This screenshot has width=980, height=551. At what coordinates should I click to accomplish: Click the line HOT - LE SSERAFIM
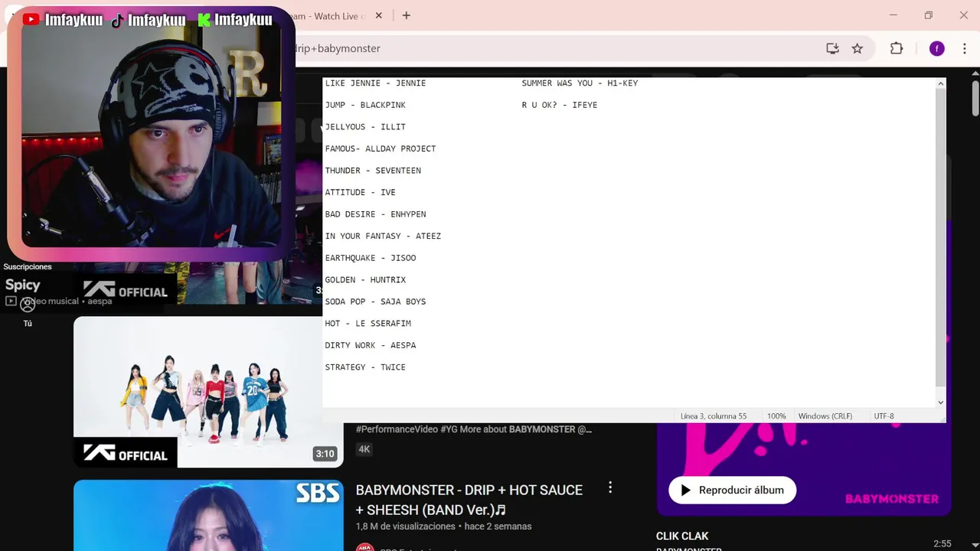368,324
